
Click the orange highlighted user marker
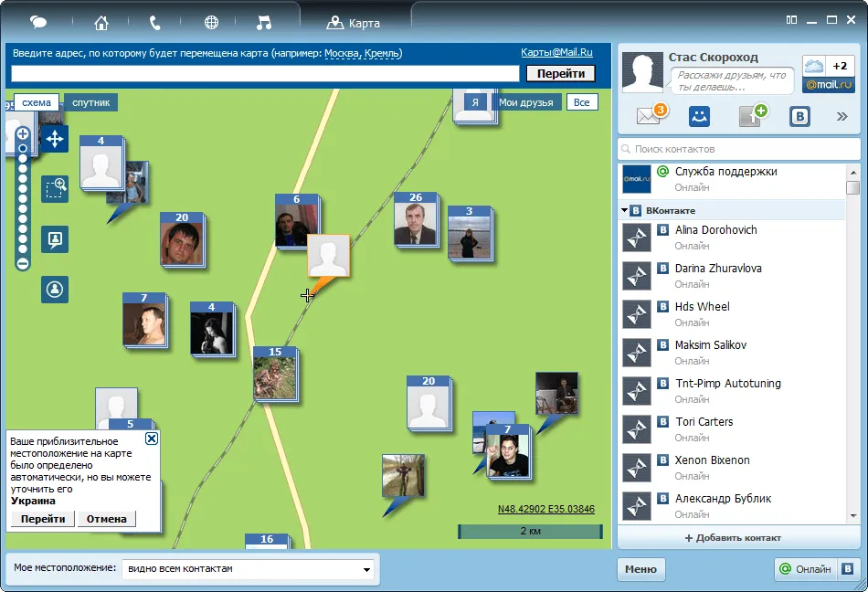(x=328, y=256)
